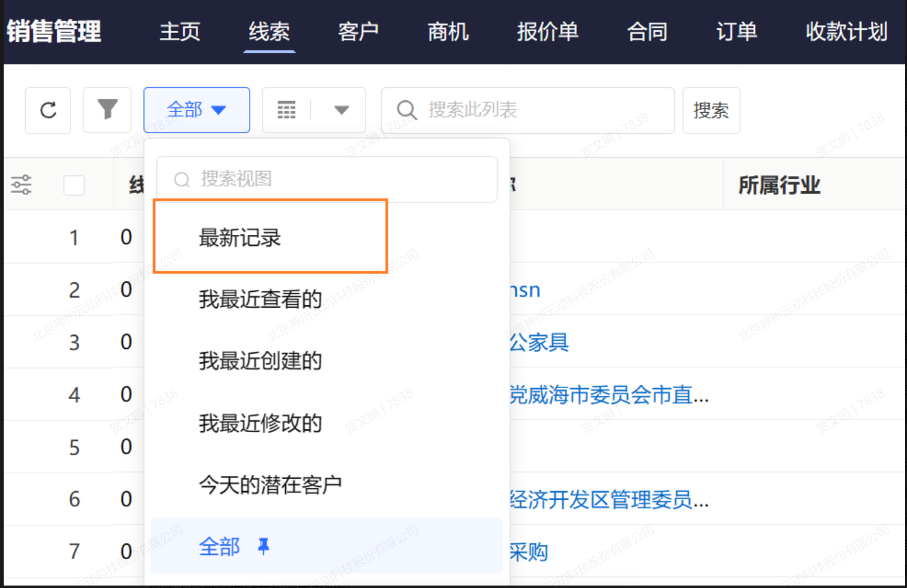The image size is (907, 588).
Task: Select 今天的潜在客户 view
Action: click(x=270, y=485)
